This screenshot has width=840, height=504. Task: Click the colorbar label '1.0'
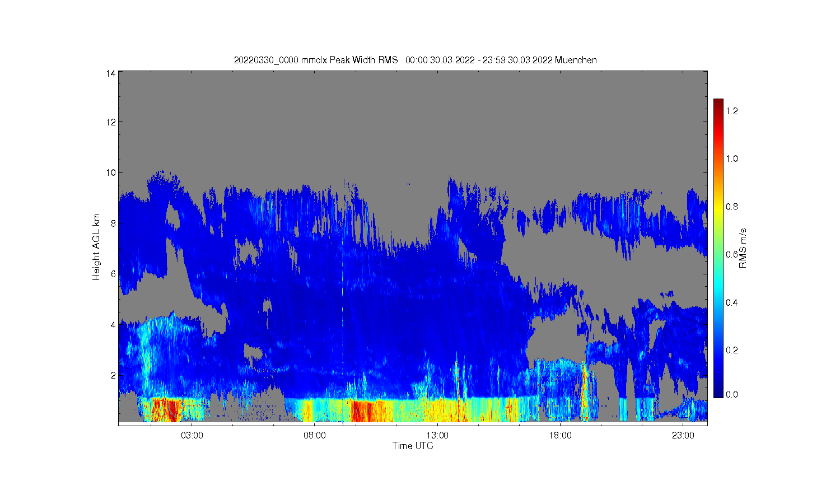(x=732, y=158)
